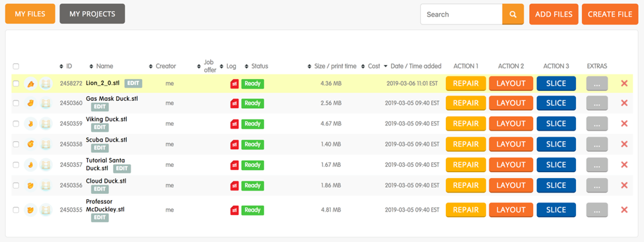This screenshot has width=644, height=242.
Task: Sort by Date / Time added column
Action: point(412,66)
